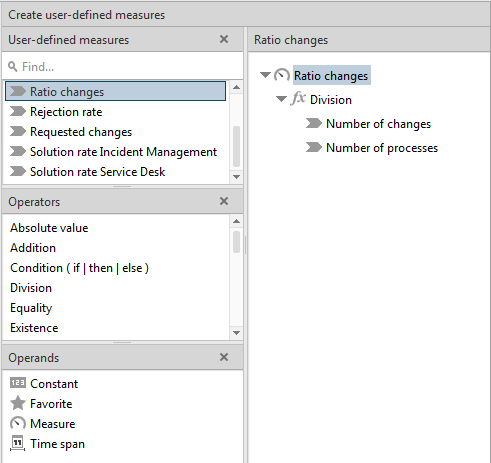Select Number of changes tree node

pyautogui.click(x=378, y=124)
